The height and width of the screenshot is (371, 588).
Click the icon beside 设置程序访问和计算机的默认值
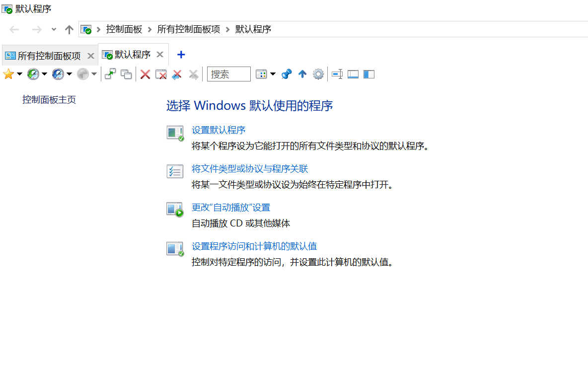175,249
